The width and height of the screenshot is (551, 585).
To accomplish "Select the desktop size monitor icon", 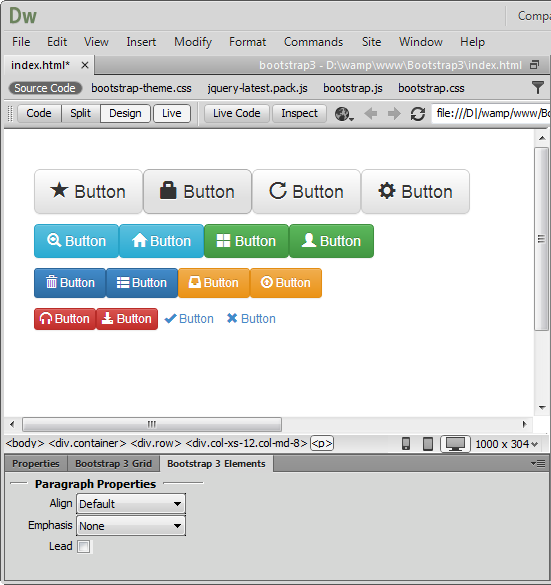I will [x=455, y=444].
